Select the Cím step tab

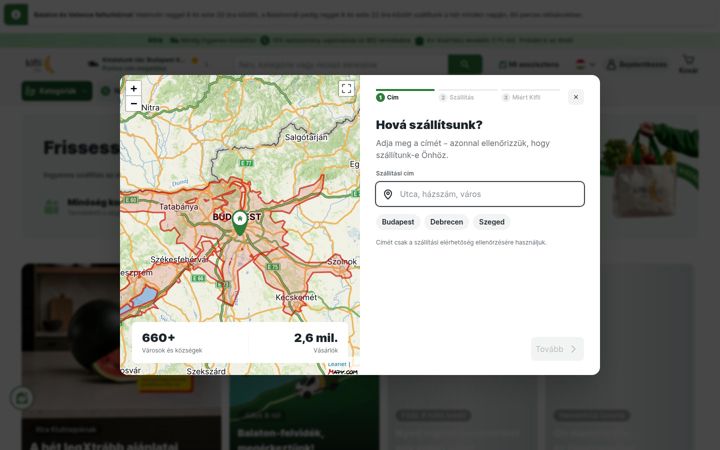(405, 95)
